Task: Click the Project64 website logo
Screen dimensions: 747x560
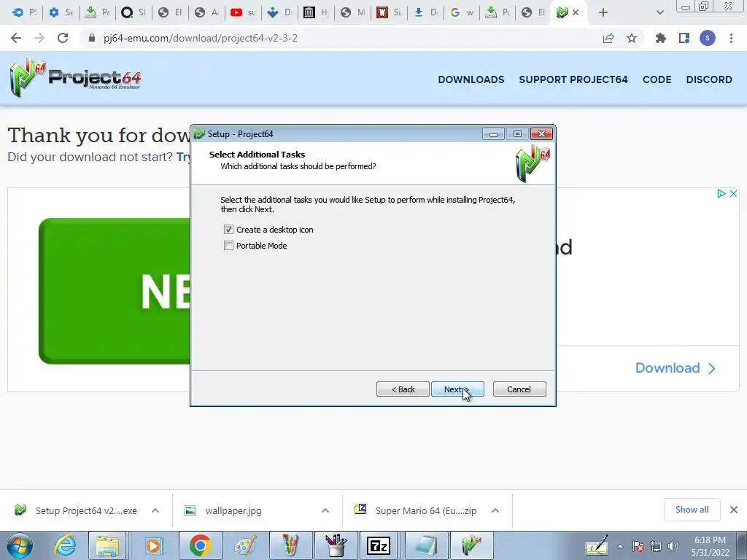Action: (x=75, y=77)
